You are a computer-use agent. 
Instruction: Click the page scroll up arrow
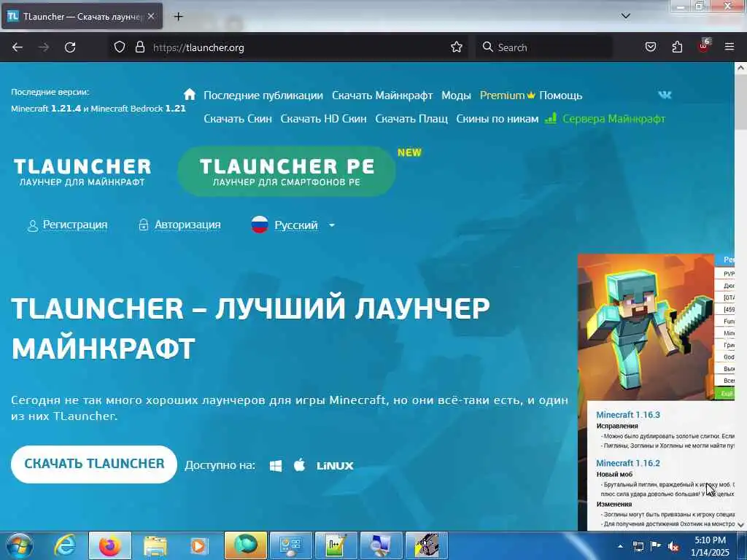(x=741, y=68)
